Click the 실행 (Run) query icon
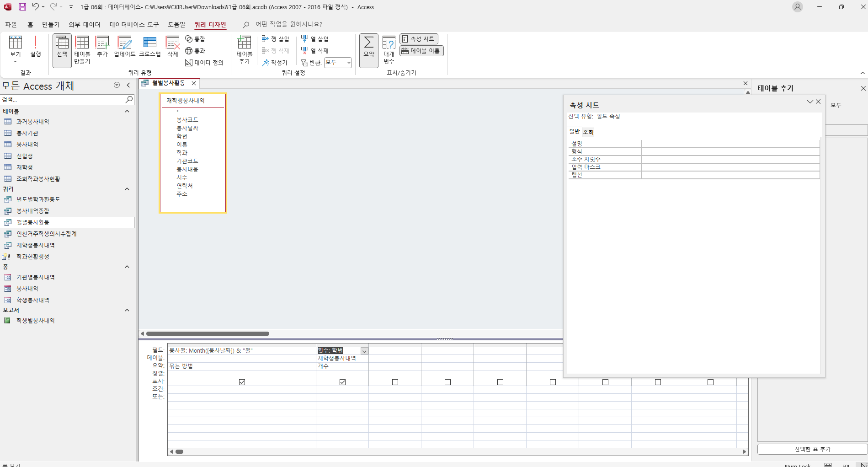Image resolution: width=868 pixels, height=467 pixels. coord(36,47)
